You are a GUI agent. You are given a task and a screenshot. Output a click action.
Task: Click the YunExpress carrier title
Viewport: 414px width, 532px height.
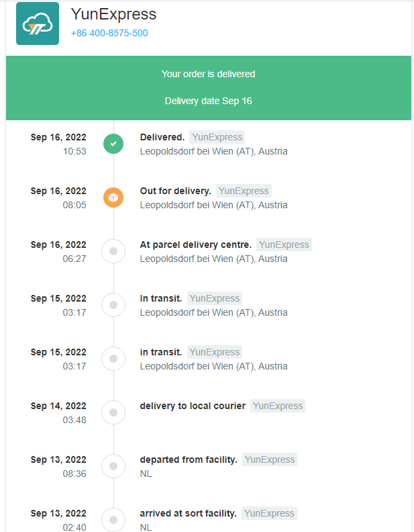[113, 14]
